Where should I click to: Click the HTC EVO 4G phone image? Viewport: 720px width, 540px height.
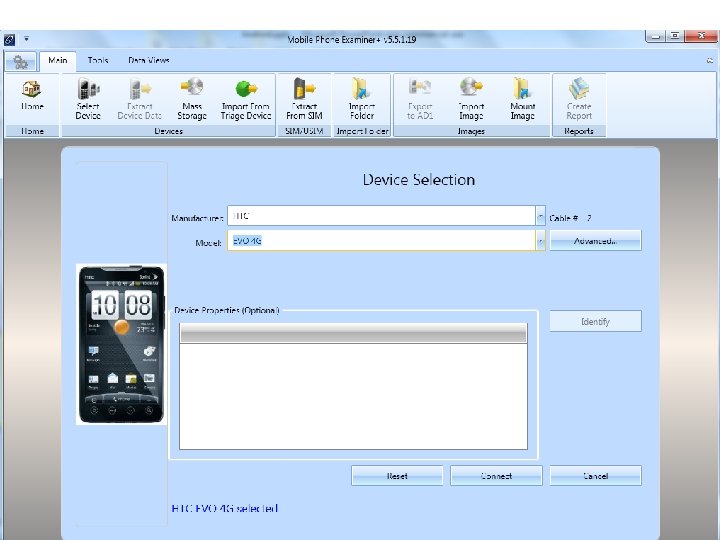click(x=121, y=344)
